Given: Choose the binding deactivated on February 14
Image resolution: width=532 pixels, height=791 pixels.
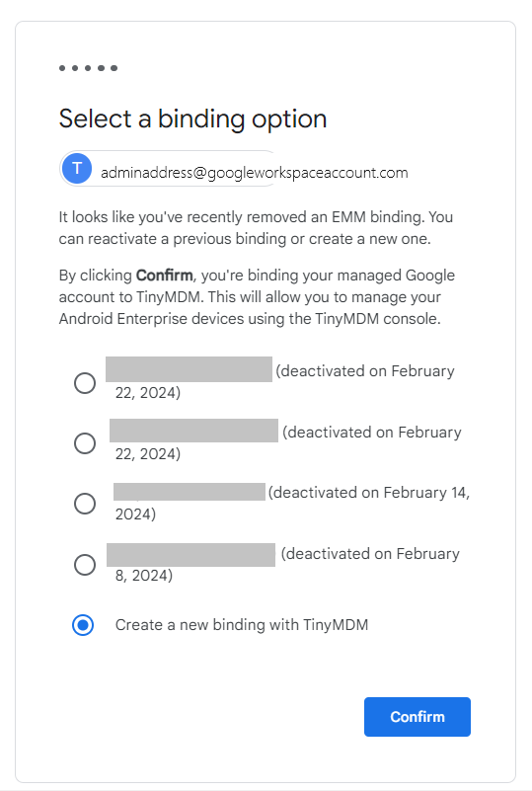Looking at the screenshot, I should tap(85, 504).
